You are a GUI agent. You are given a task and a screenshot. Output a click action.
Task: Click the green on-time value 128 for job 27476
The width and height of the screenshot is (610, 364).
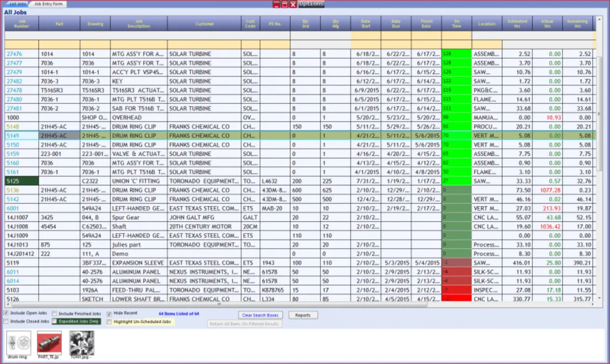[x=456, y=54]
